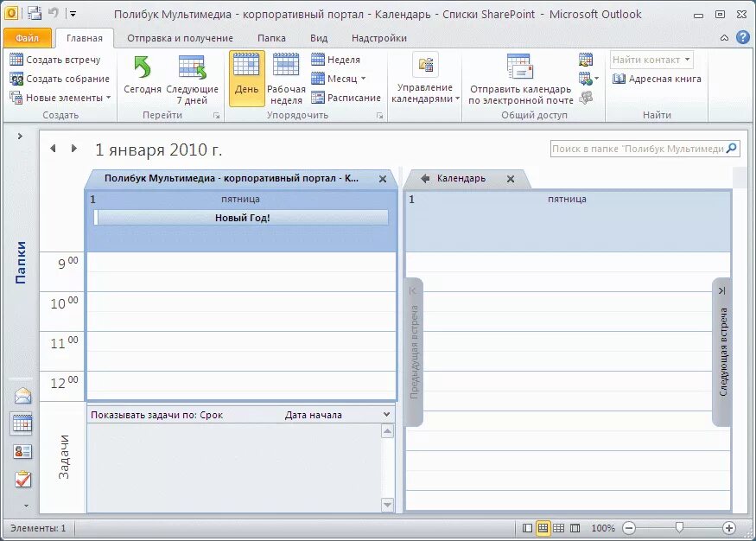This screenshot has height=541, width=756.
Task: Switch to День view
Action: 246,78
